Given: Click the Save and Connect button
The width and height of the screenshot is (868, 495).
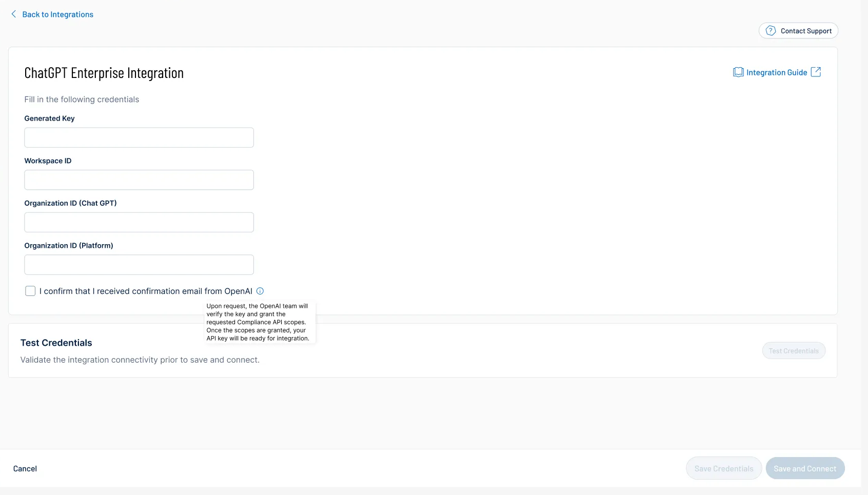Looking at the screenshot, I should point(804,469).
